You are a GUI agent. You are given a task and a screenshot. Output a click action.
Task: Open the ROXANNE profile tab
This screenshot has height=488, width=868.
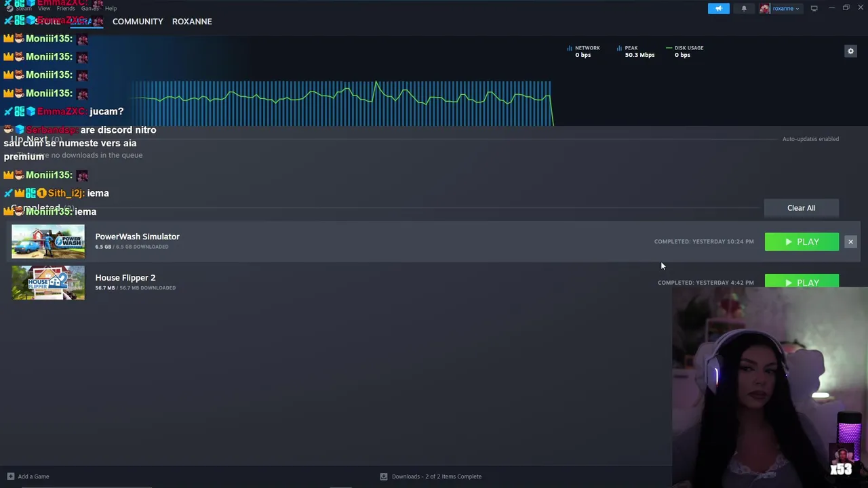pyautogui.click(x=192, y=21)
